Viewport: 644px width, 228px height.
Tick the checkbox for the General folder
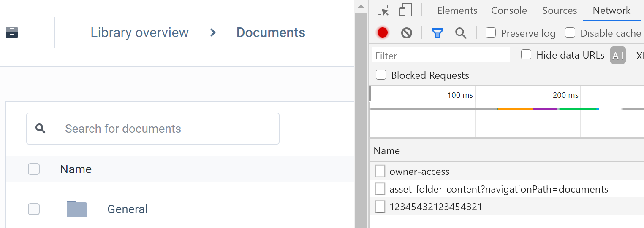(34, 209)
